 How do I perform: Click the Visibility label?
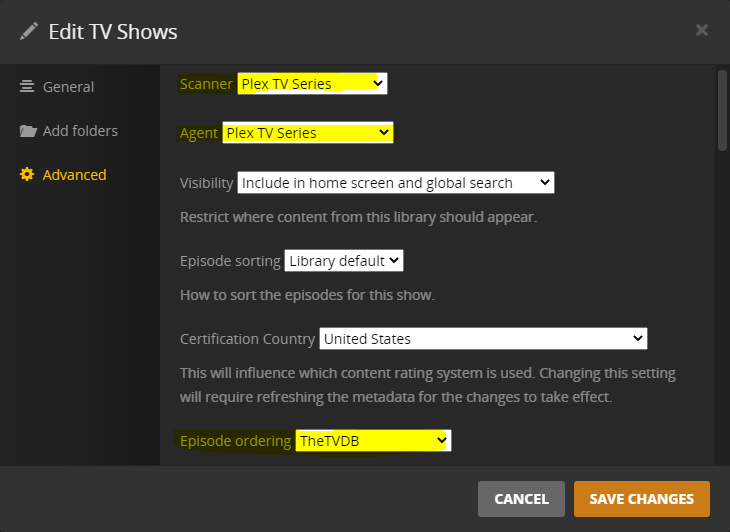pyautogui.click(x=207, y=183)
